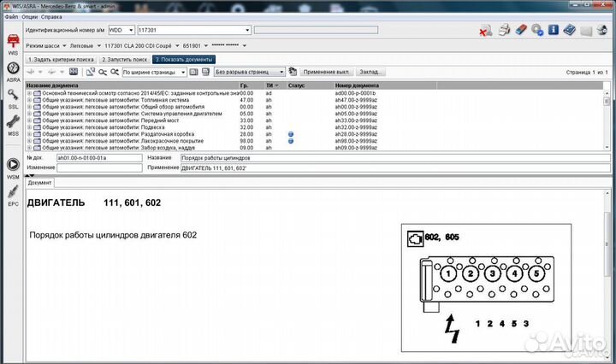This screenshot has width=616, height=364.
Task: Open the MSS wrench icon
Action: tap(13, 125)
